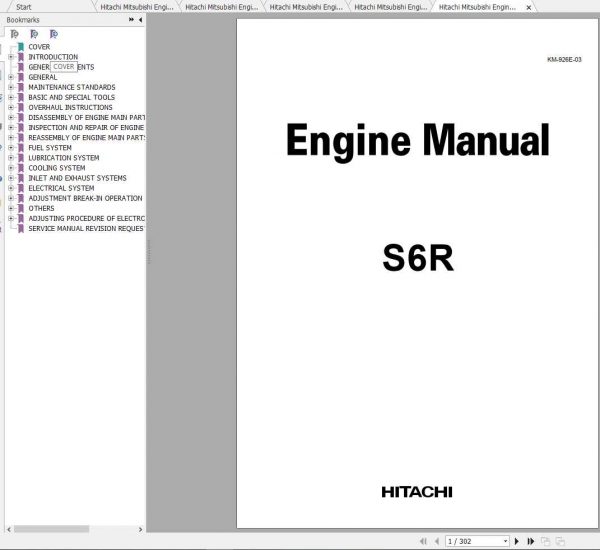Click the bookmarks scrollbar left arrow
600x550 pixels.
pyautogui.click(x=9, y=529)
